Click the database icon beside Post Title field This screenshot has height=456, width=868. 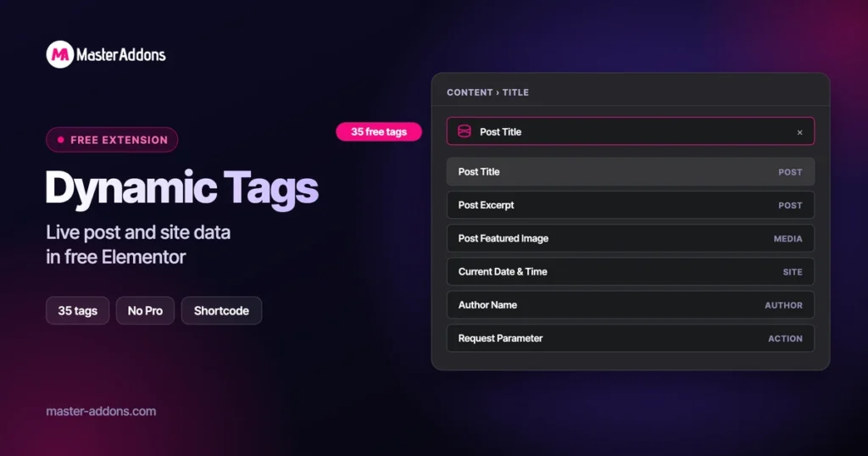click(x=465, y=131)
